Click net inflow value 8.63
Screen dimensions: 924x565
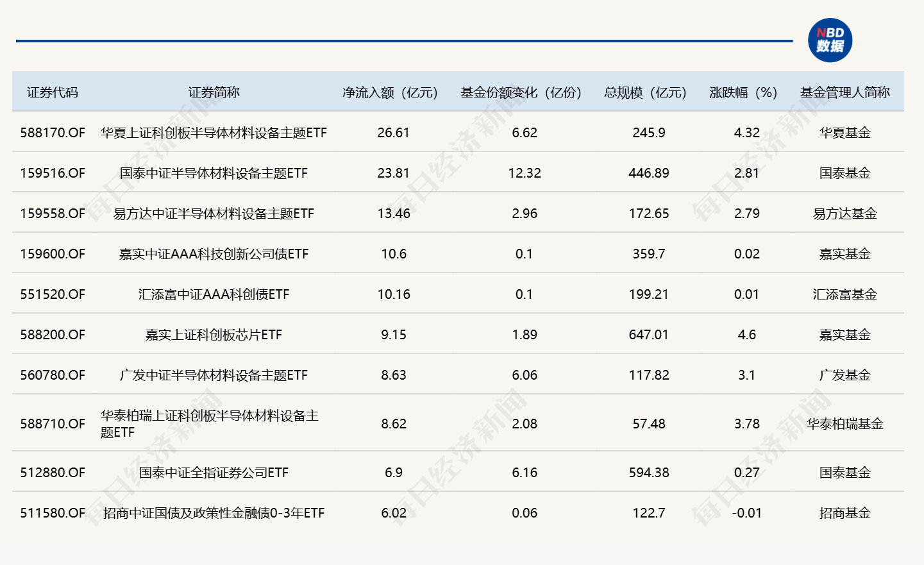point(394,375)
